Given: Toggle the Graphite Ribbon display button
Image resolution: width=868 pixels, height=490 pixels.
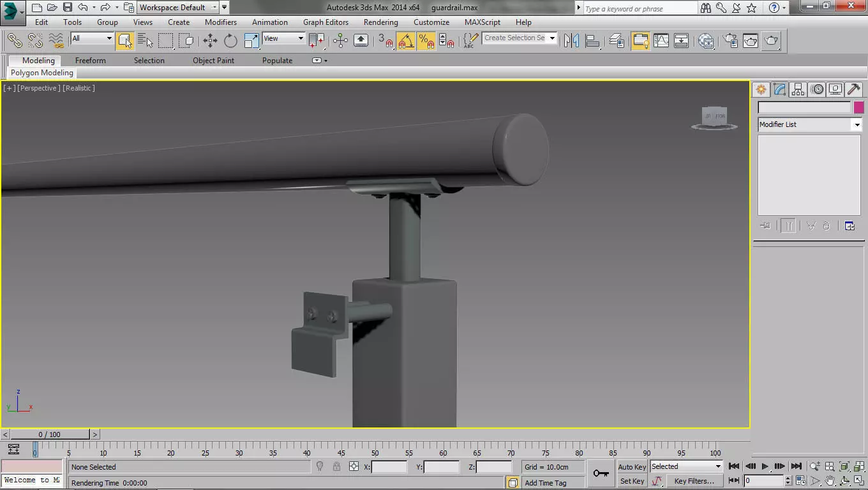Looking at the screenshot, I should (x=640, y=40).
